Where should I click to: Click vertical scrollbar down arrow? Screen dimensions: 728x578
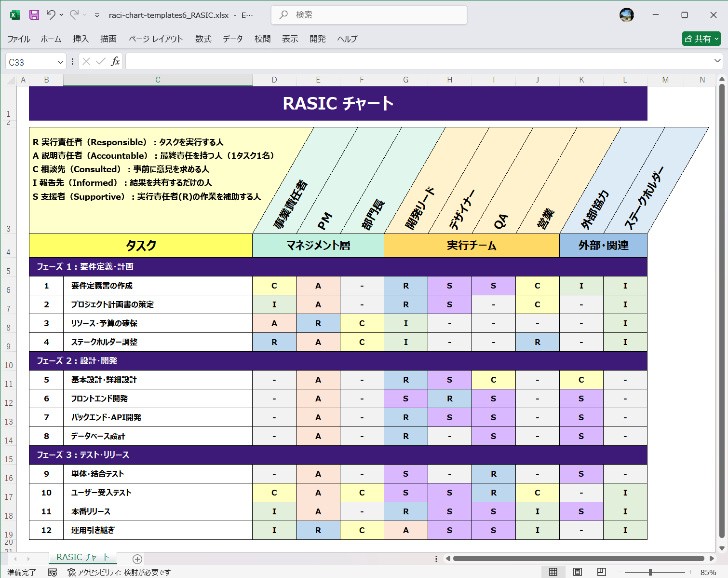tap(722, 548)
